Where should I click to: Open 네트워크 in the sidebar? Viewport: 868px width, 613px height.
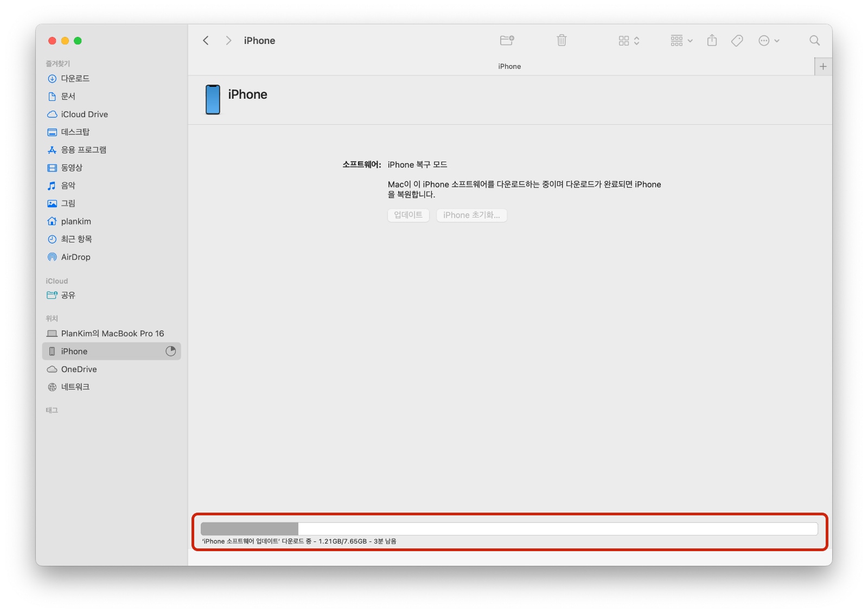(x=111, y=387)
